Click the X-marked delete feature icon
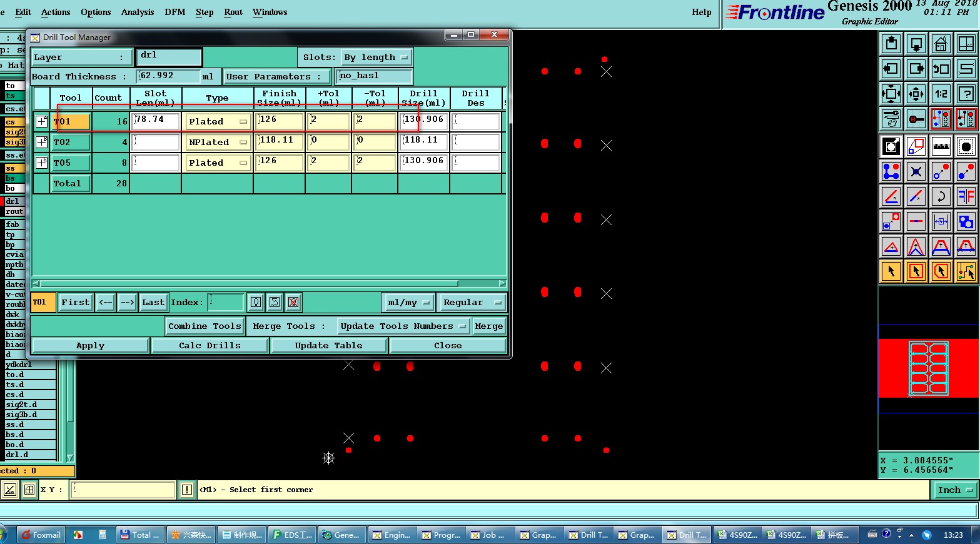The image size is (980, 544). pos(916,171)
